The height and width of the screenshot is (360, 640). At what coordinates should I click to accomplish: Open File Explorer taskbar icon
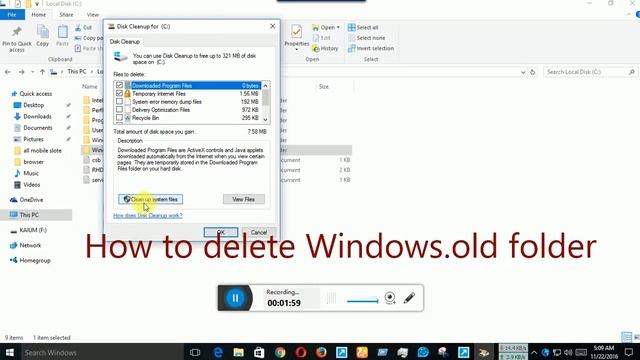pos(239,352)
